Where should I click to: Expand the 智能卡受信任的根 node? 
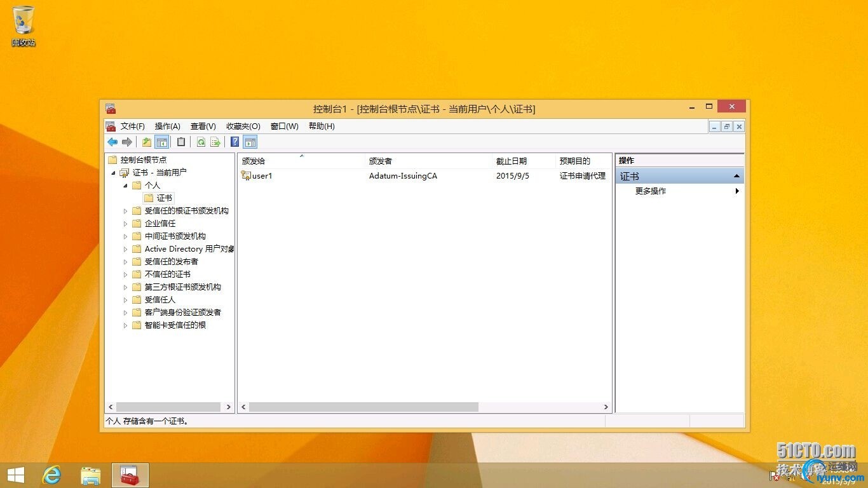[x=126, y=325]
